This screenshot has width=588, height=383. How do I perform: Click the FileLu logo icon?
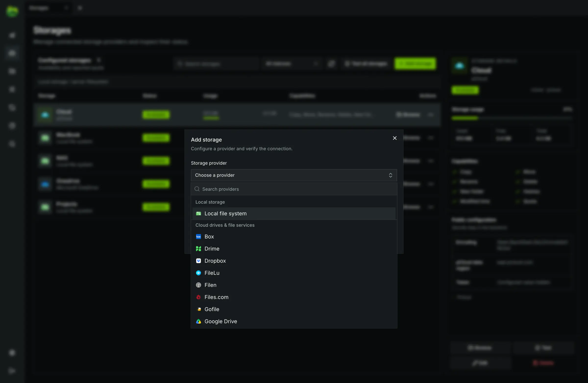198,273
